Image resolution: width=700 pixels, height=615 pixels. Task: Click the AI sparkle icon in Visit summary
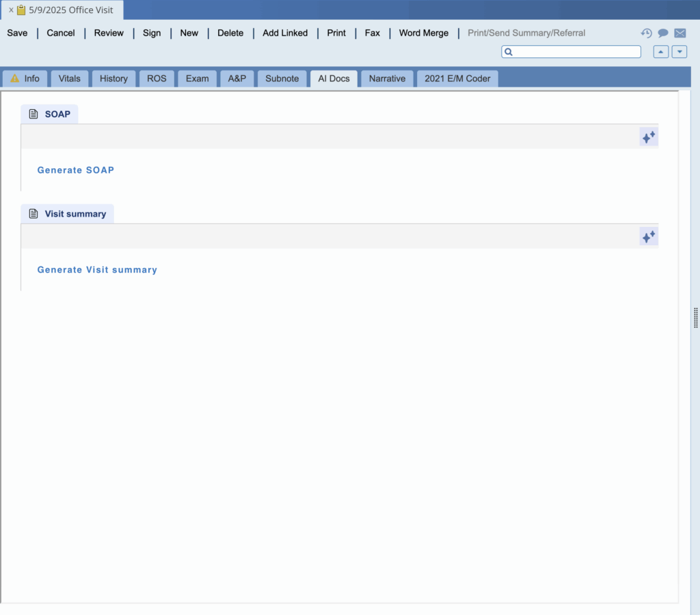648,236
